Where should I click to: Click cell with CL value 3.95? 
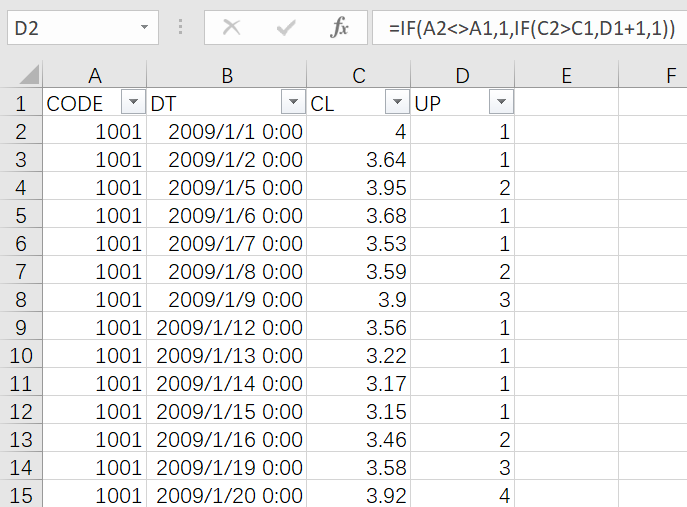pyautogui.click(x=359, y=187)
